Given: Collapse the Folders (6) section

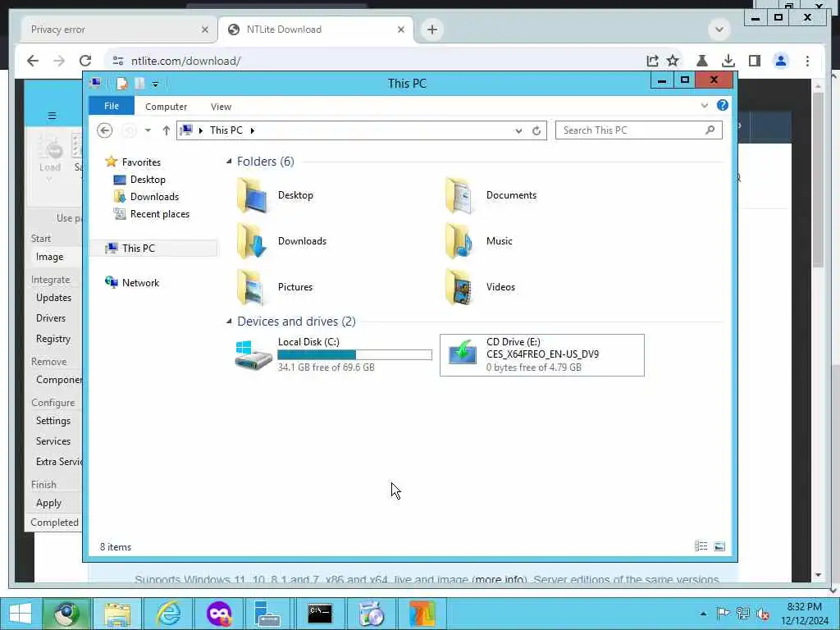Looking at the screenshot, I should [229, 162].
